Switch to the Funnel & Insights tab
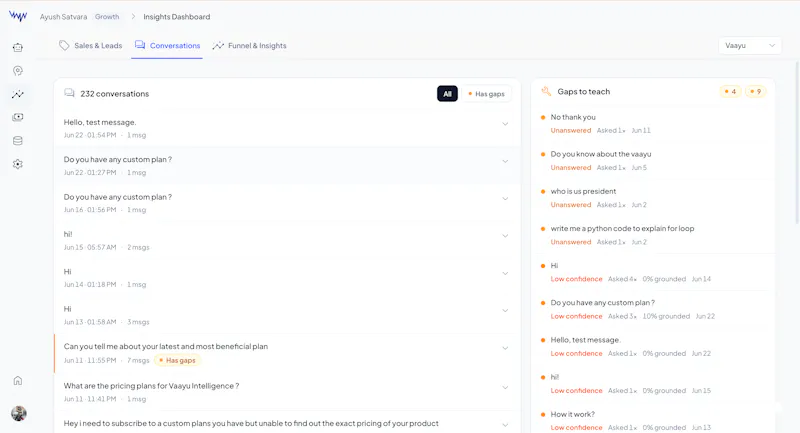The height and width of the screenshot is (433, 800). (x=249, y=45)
